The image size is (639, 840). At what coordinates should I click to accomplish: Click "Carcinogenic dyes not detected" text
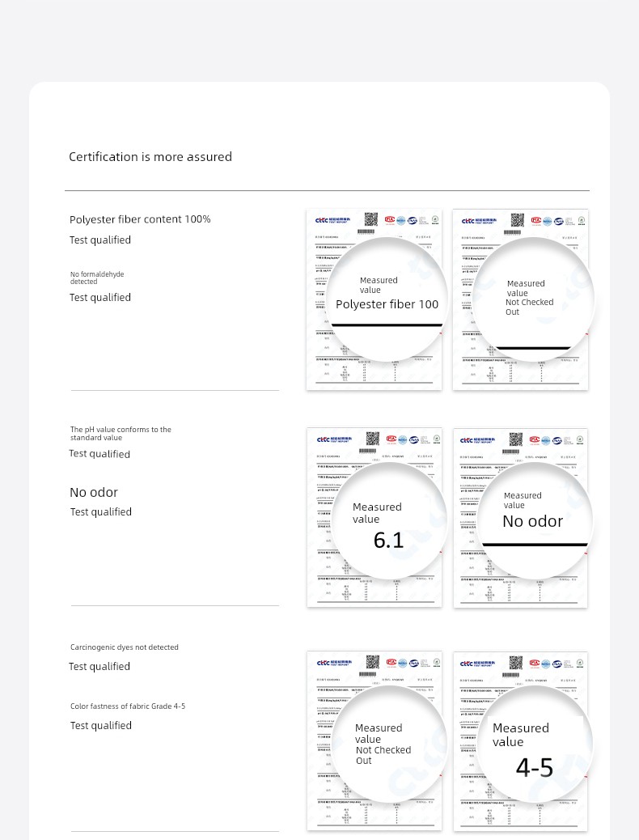[x=125, y=647]
